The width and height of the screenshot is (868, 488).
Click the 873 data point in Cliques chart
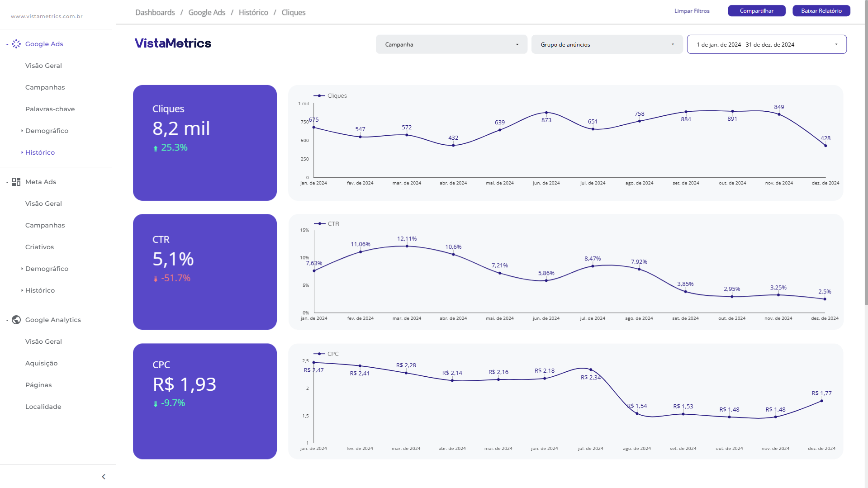click(x=546, y=113)
